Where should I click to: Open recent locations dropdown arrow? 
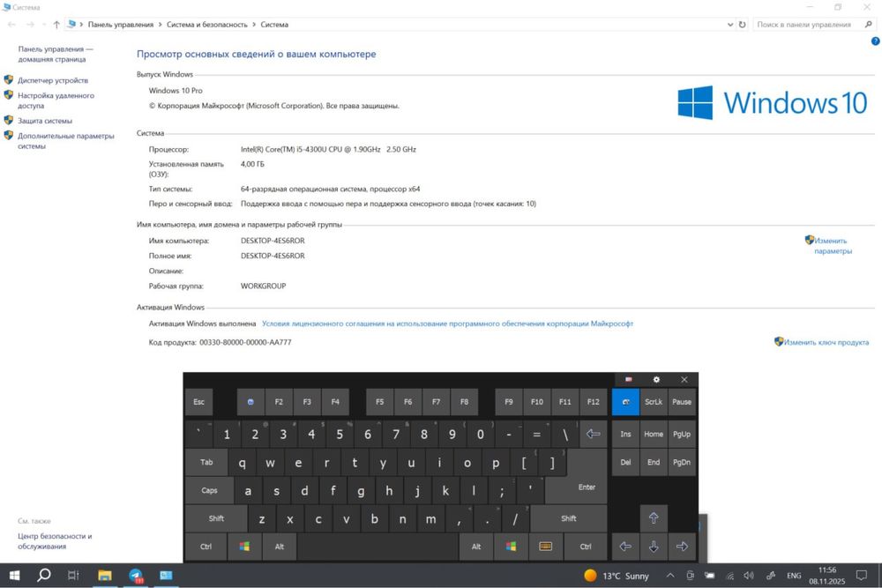[x=44, y=24]
